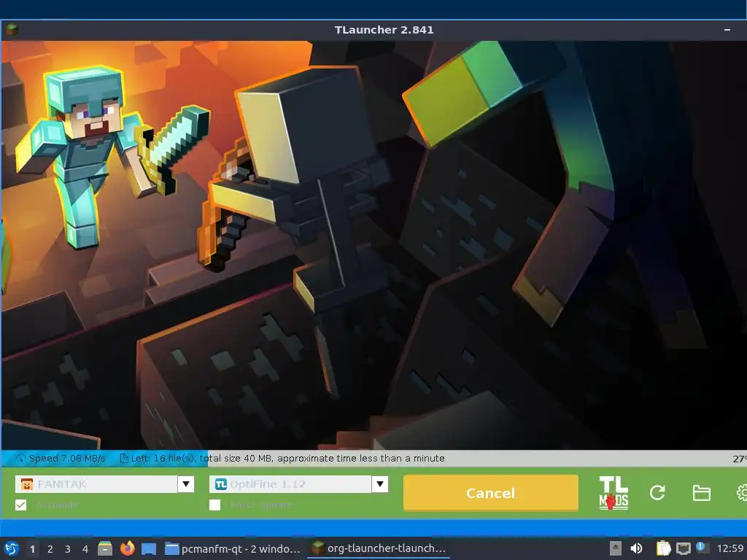The width and height of the screenshot is (747, 560).
Task: Toggle the Accounts checkbox
Action: [20, 505]
